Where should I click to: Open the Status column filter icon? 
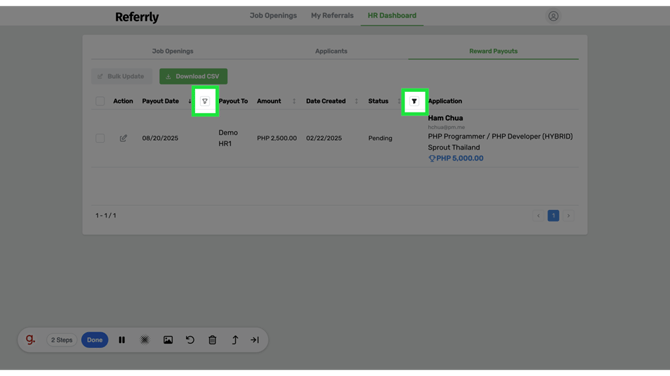point(414,101)
